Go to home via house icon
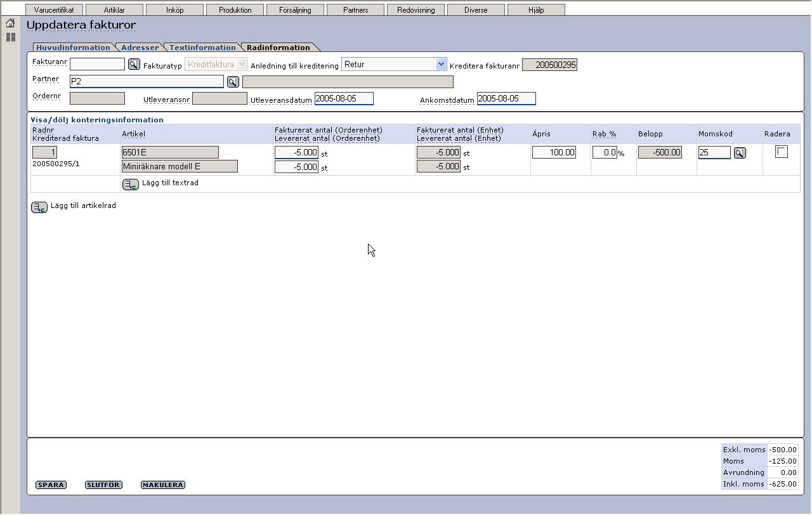The width and height of the screenshot is (812, 515). coord(10,23)
